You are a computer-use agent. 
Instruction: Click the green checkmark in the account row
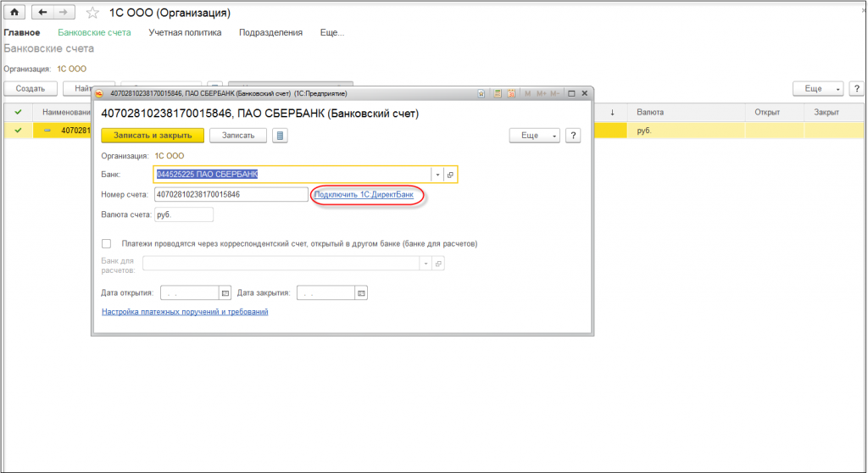pyautogui.click(x=19, y=131)
